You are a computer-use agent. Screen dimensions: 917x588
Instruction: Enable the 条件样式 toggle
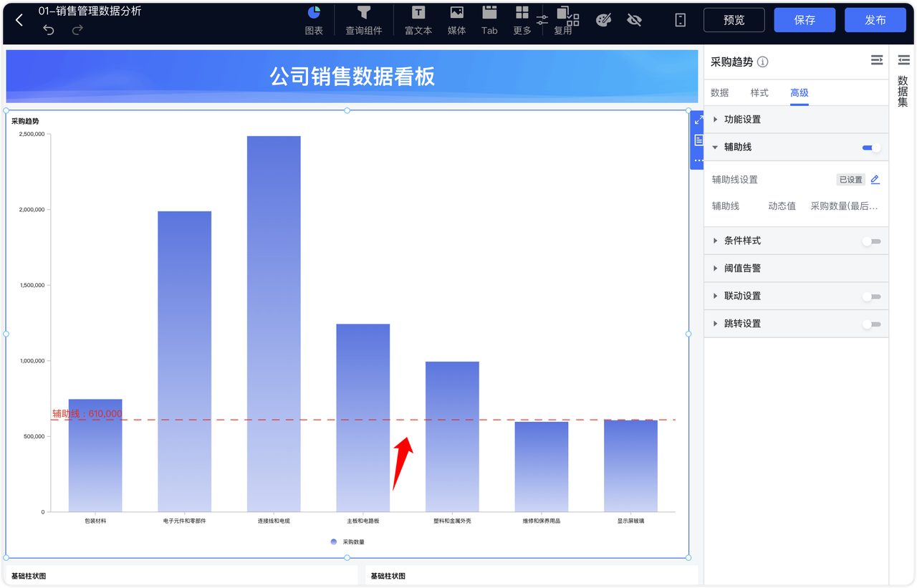[x=871, y=241]
